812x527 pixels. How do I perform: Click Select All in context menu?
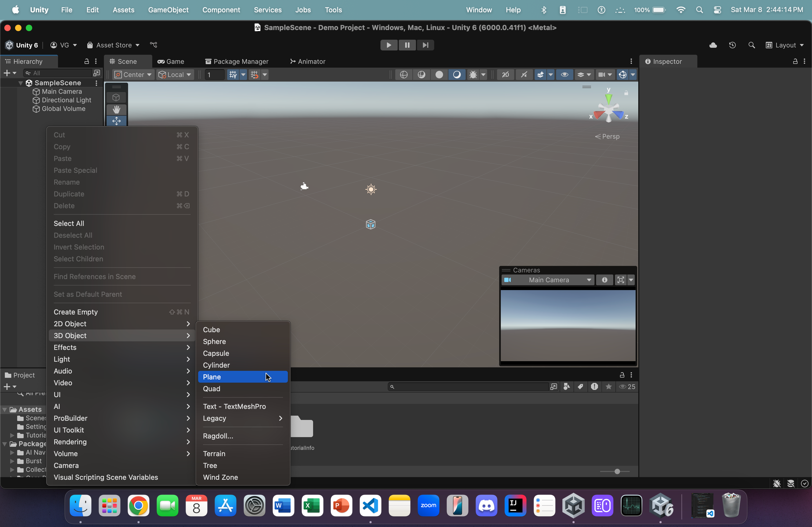tap(121, 223)
